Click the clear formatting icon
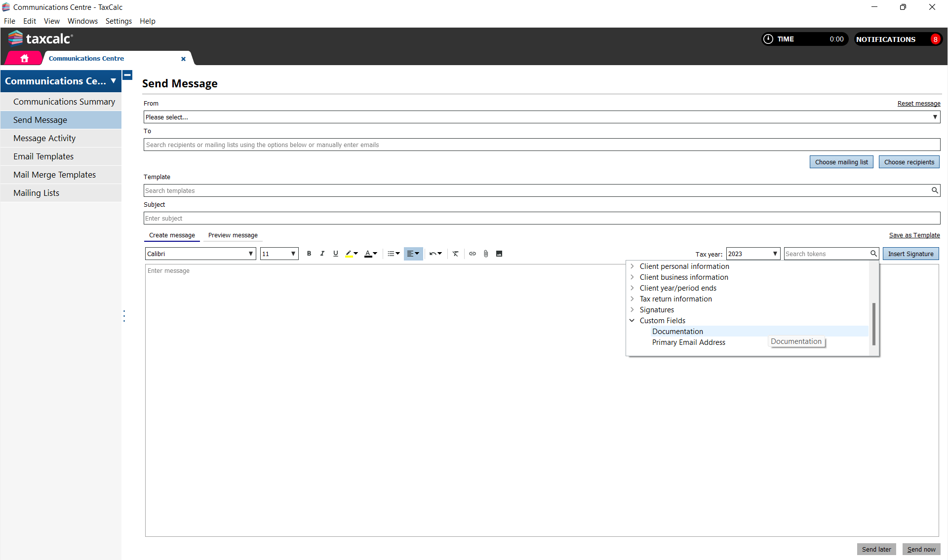The image size is (948, 560). (455, 254)
